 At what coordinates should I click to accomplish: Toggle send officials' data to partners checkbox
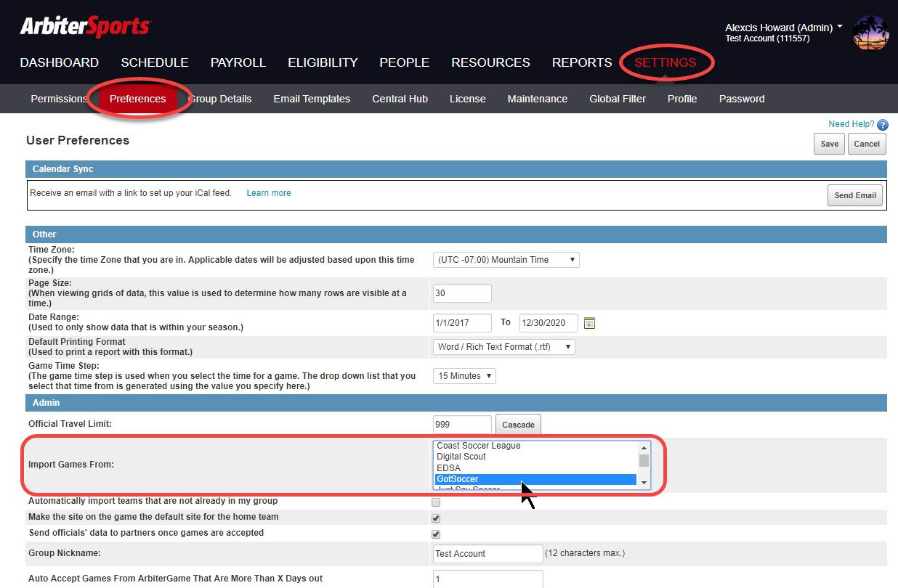436,534
